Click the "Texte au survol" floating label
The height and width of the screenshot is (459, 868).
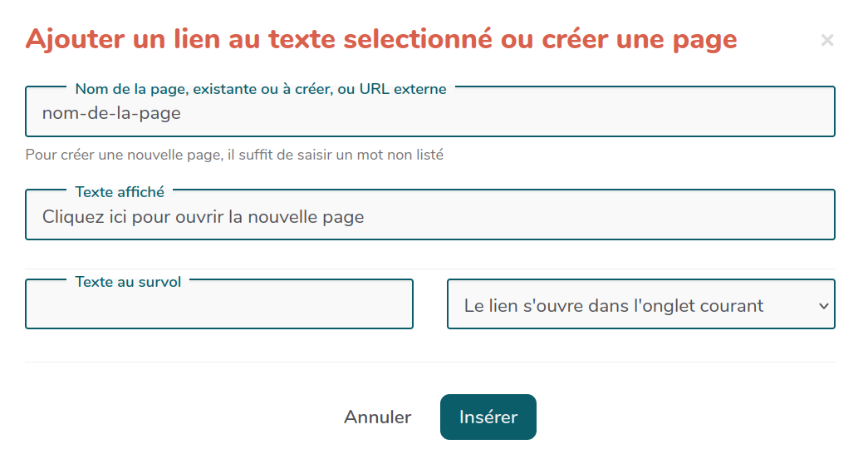pyautogui.click(x=128, y=282)
